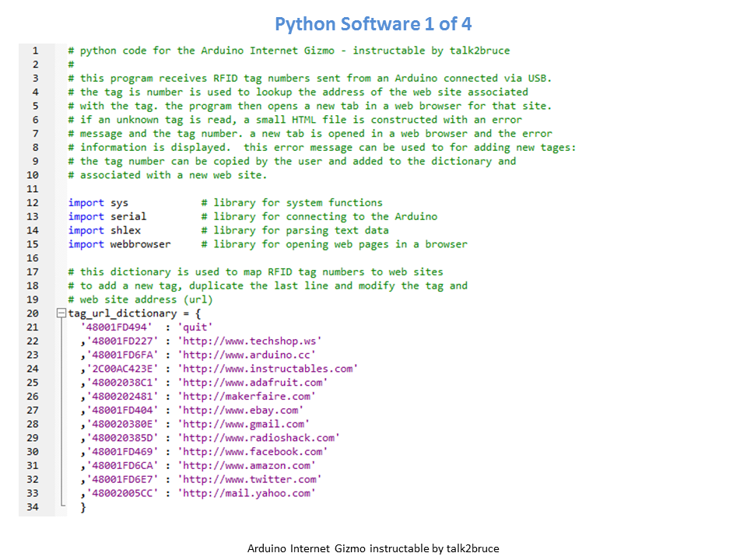Viewport: 747px width, 560px height.
Task: Click line number 34 in the gutter
Action: coord(33,506)
